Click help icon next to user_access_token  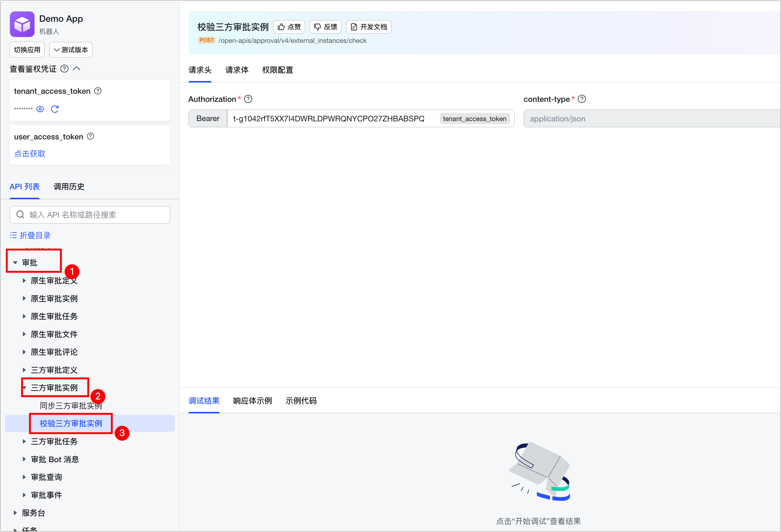click(90, 137)
